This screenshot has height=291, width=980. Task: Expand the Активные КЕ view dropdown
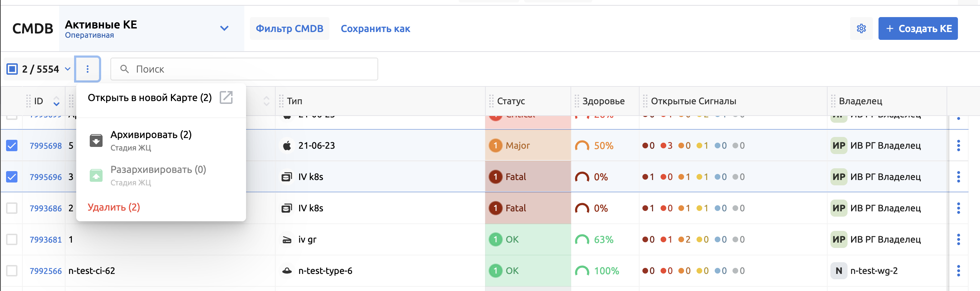[x=224, y=28]
